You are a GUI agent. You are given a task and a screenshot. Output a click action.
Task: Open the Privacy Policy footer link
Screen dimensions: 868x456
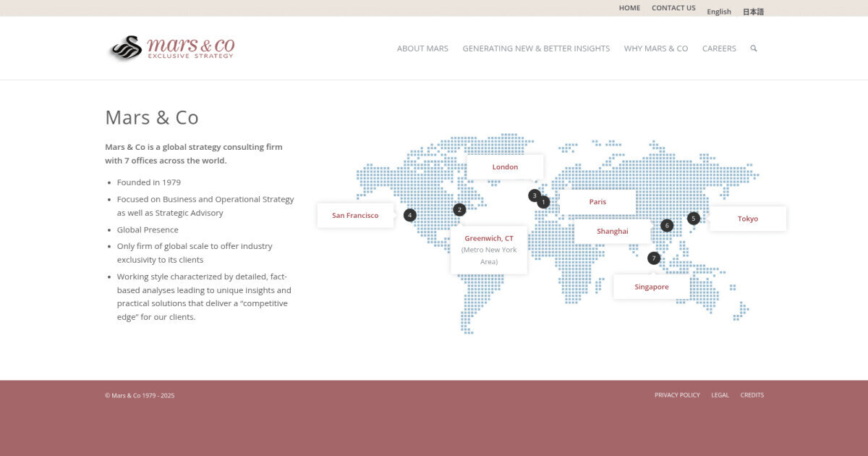coord(677,395)
